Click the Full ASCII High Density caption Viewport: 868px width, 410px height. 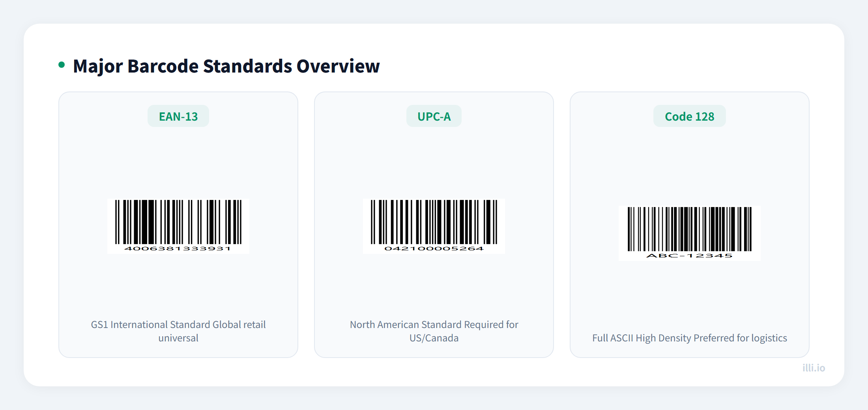tap(689, 338)
